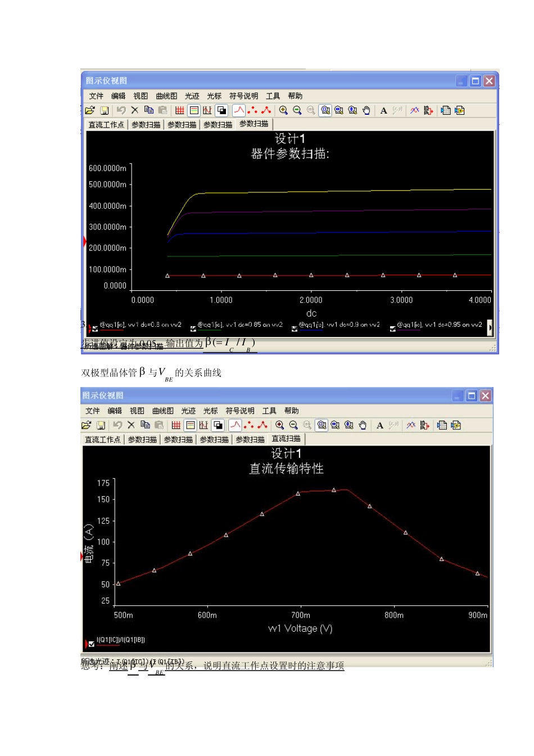Open 符号说明 menu in 器件参数扫描 window
Viewport: 534px width, 756px height.
click(243, 96)
